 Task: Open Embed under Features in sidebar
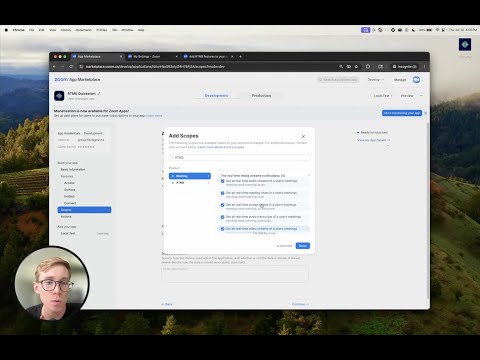69,196
